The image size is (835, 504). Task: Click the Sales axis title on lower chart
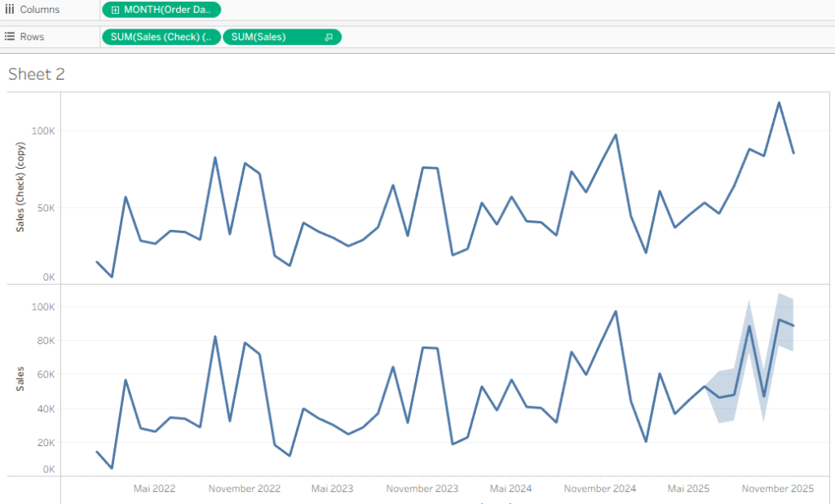21,378
